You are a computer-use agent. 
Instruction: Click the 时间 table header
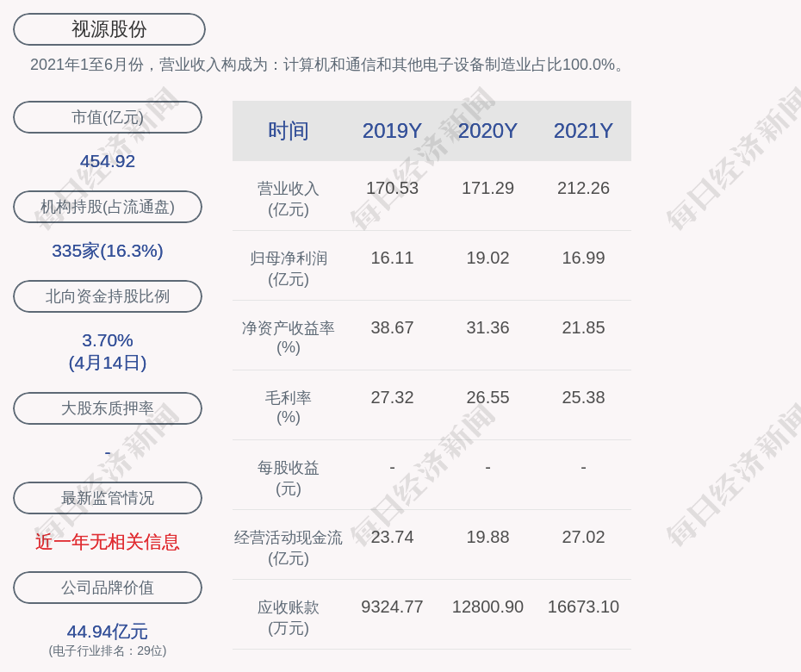tap(289, 131)
